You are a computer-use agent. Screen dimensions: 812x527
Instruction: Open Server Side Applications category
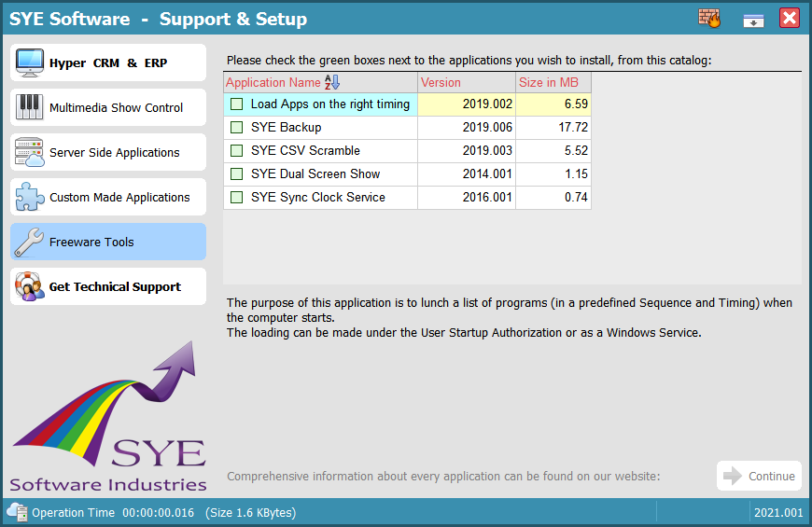[x=108, y=152]
